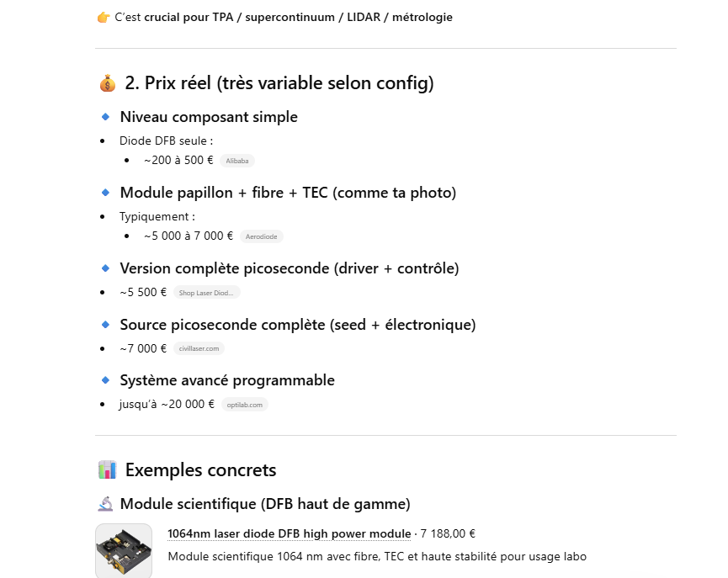Open the laser module product thumbnail
The height and width of the screenshot is (578, 728).
click(x=124, y=551)
